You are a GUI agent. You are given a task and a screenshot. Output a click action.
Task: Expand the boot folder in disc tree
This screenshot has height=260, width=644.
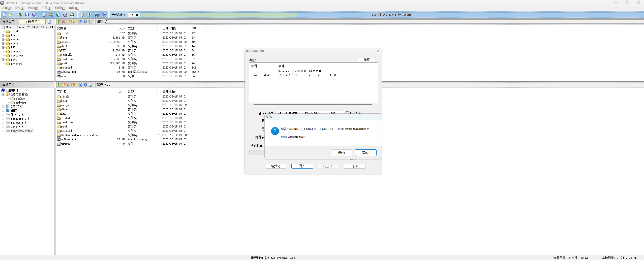(x=3, y=36)
